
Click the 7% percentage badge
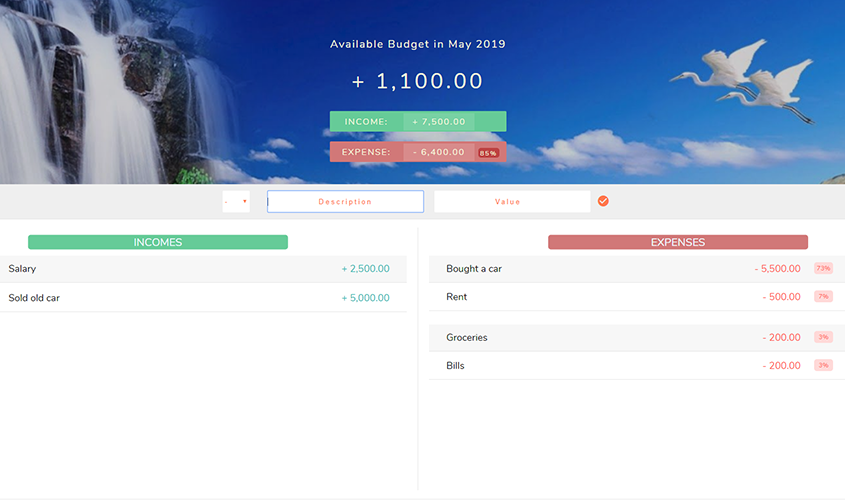pos(823,296)
